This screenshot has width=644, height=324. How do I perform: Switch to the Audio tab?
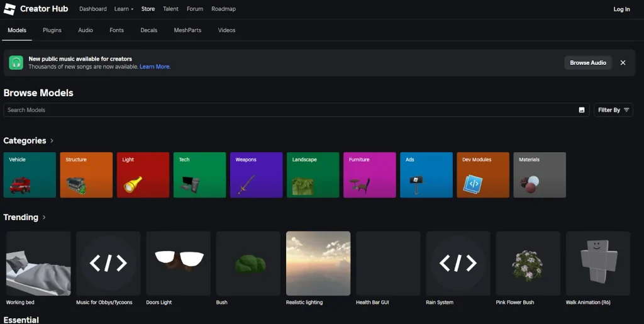tap(86, 30)
